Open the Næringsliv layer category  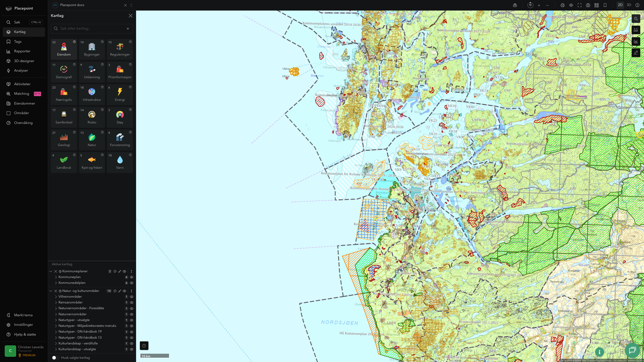tap(64, 95)
